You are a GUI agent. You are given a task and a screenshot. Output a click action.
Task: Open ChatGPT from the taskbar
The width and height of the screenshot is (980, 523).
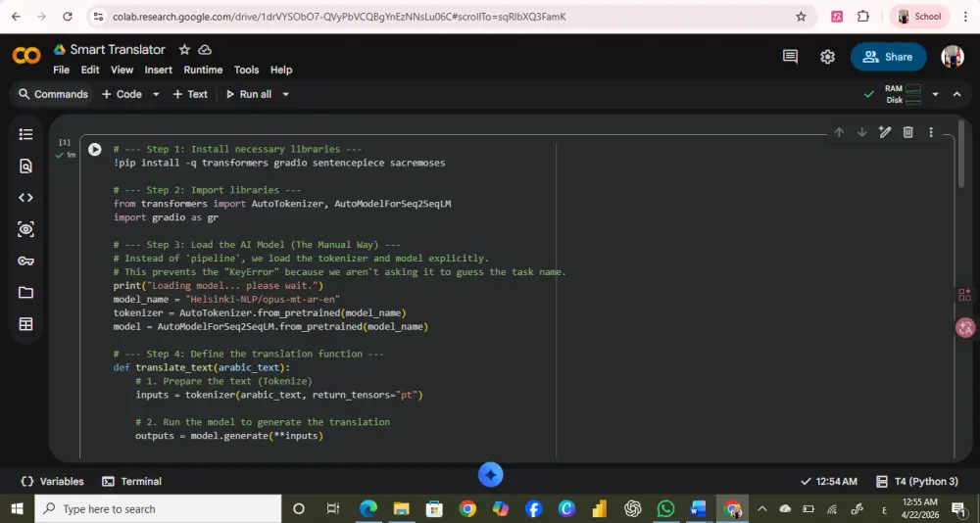point(633,508)
